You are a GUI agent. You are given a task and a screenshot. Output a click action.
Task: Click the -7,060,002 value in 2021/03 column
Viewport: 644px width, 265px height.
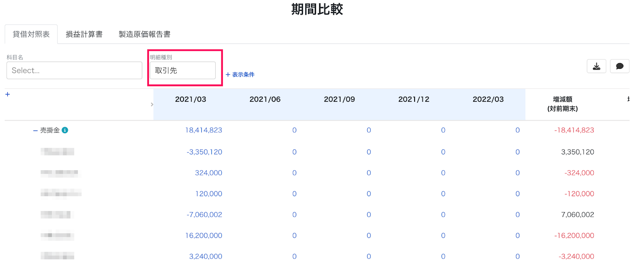204,215
